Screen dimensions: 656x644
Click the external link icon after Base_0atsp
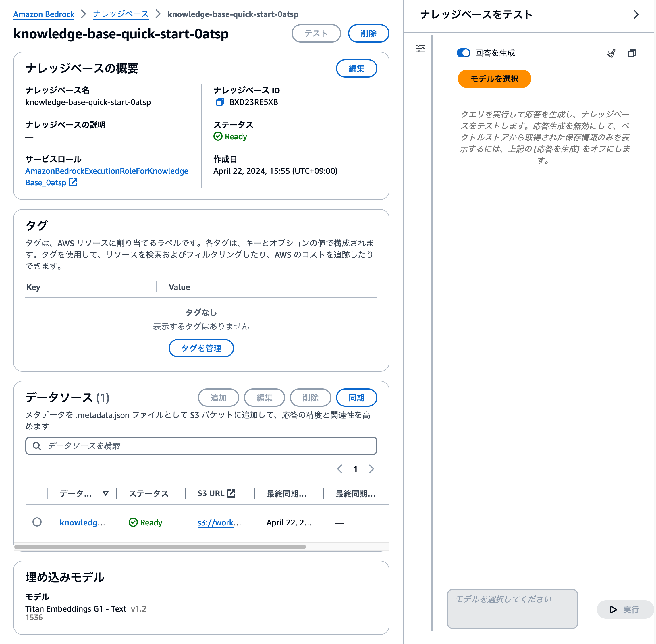point(73,182)
